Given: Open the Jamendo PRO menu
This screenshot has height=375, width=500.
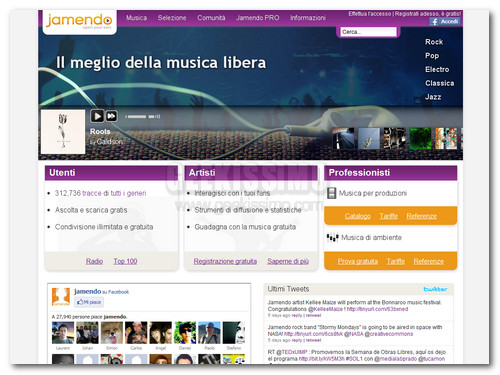Looking at the screenshot, I should tap(258, 18).
